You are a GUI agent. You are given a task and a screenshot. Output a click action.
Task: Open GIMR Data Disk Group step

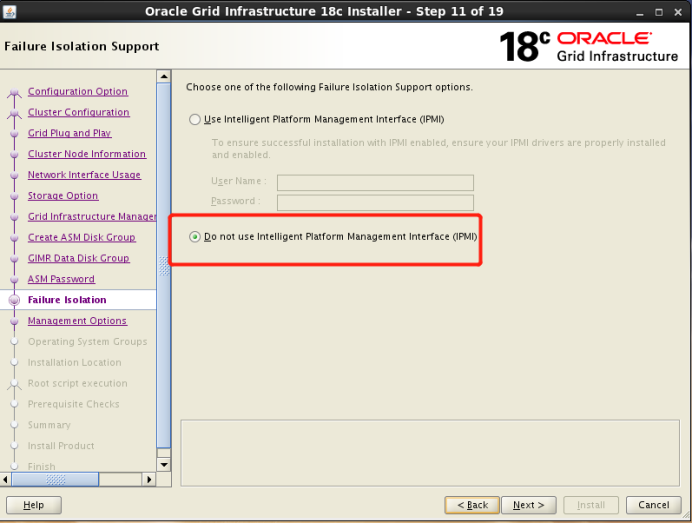[79, 258]
